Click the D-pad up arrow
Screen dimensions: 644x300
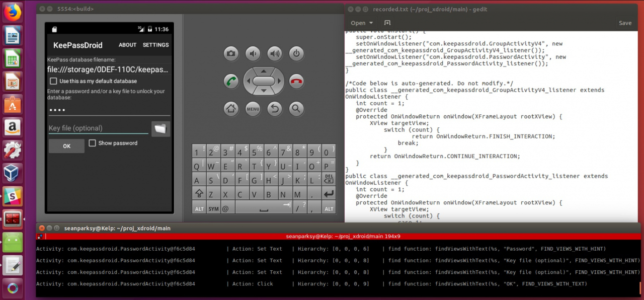coord(264,70)
